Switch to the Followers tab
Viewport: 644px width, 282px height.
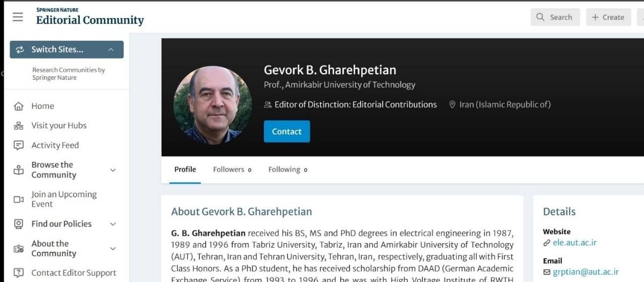[x=232, y=170]
